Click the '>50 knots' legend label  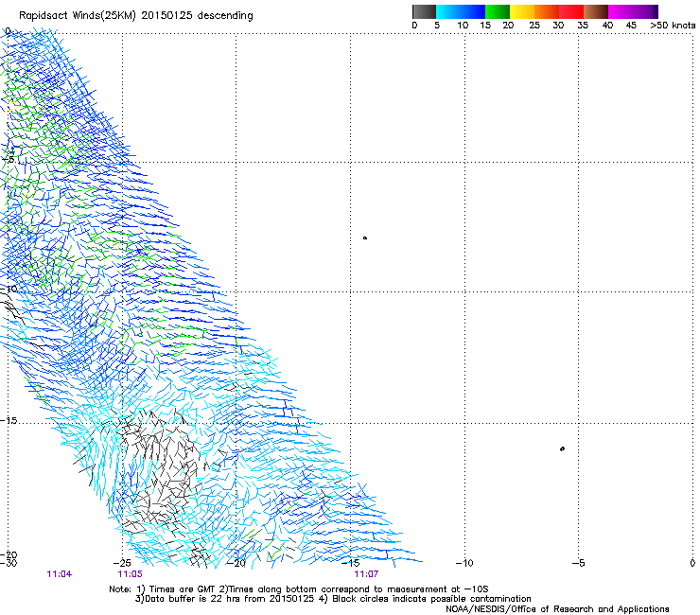click(673, 26)
